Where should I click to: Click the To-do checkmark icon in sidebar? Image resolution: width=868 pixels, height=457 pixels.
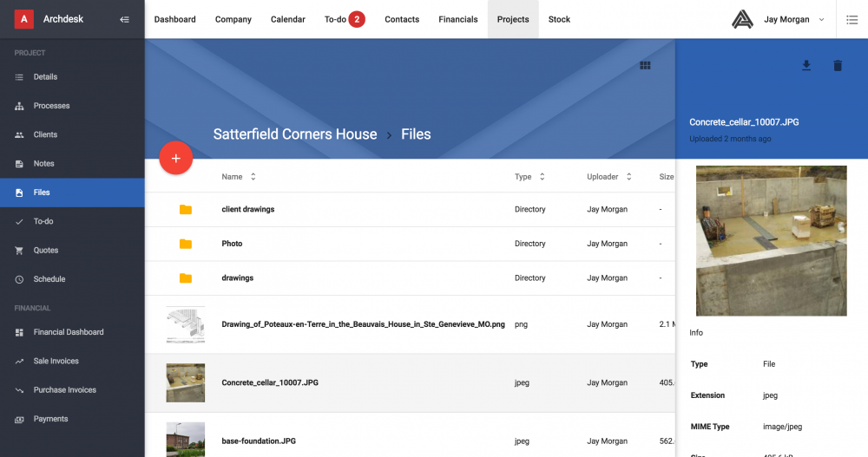click(x=19, y=221)
